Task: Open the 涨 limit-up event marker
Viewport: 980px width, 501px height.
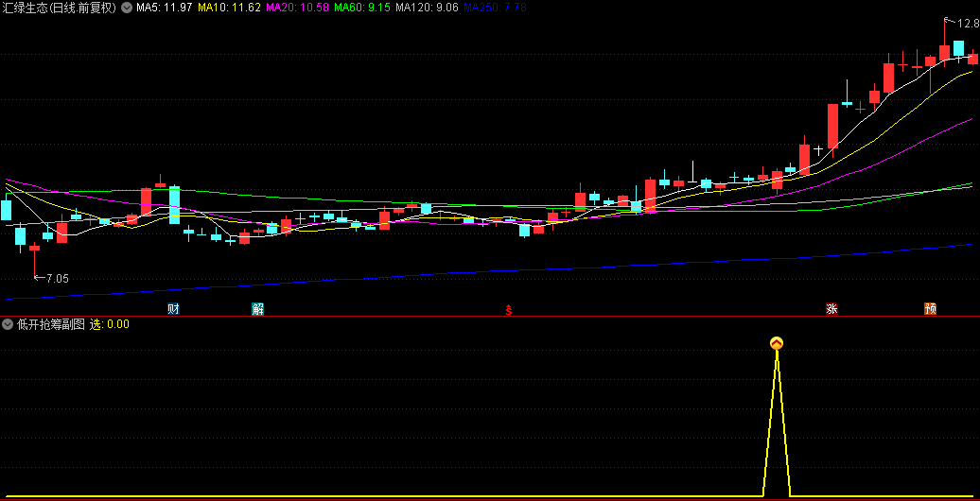Action: tap(831, 308)
